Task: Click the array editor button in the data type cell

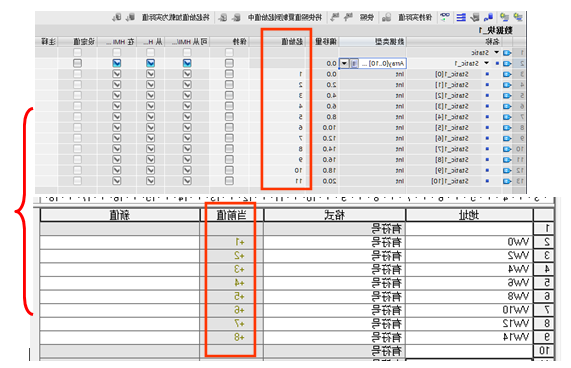Action: tap(354, 63)
